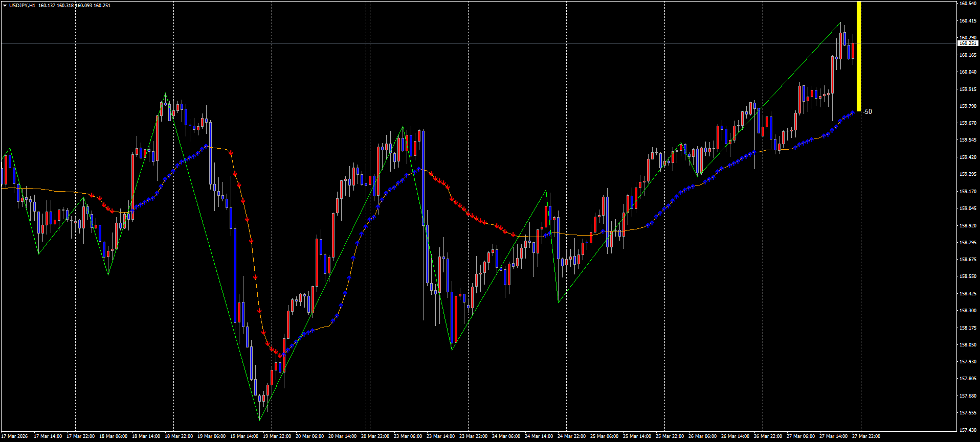Image resolution: width=980 pixels, height=442 pixels.
Task: Click the lowest red down-arrow near 158.050
Action: tap(279, 355)
